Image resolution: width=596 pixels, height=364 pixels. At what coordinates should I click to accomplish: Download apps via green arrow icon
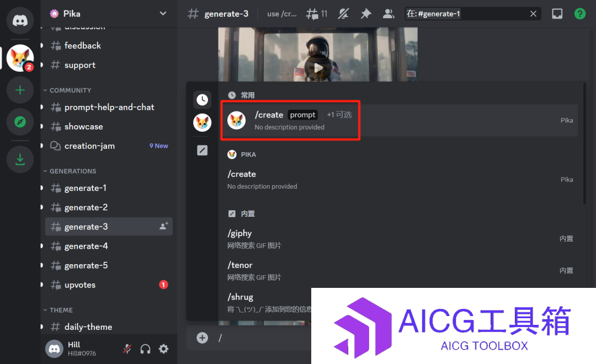click(20, 159)
